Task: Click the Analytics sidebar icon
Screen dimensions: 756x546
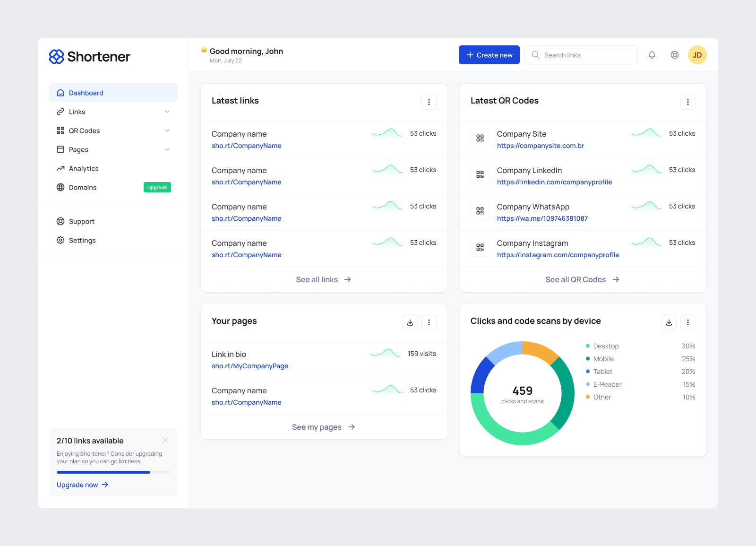Action: [x=60, y=168]
